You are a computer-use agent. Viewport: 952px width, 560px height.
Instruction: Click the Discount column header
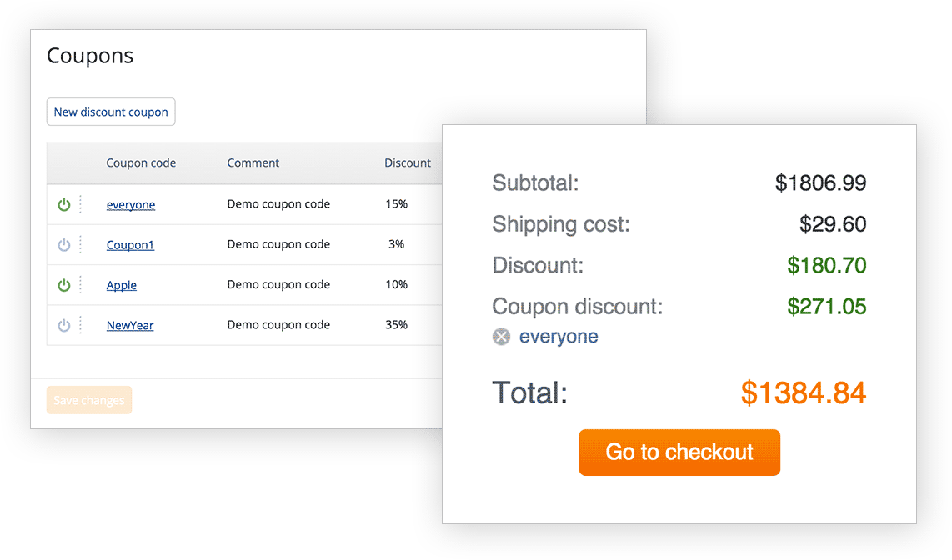(x=408, y=163)
